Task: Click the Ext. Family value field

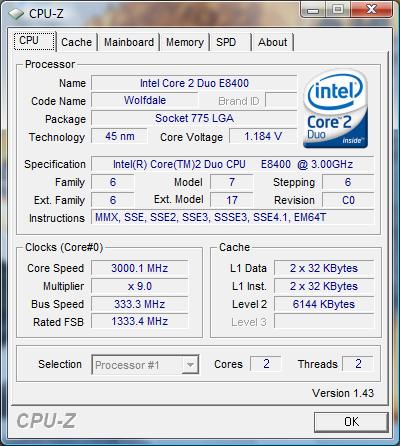Action: [x=113, y=200]
